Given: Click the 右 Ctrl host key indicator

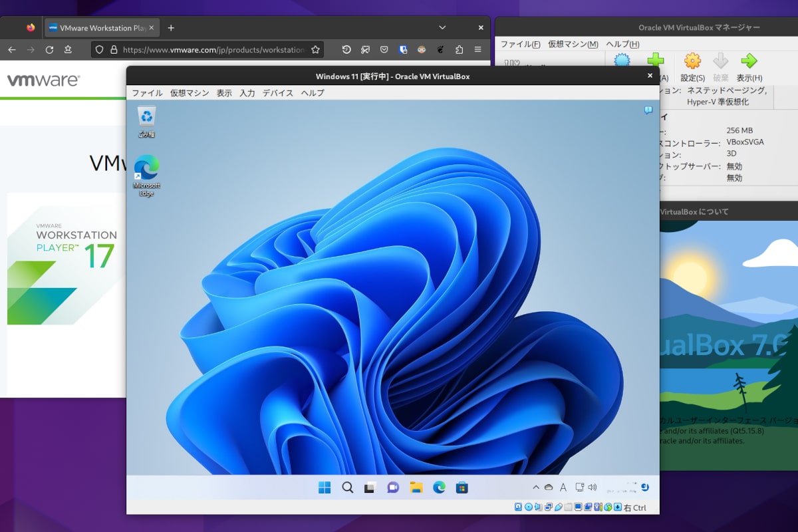Looking at the screenshot, I should click(x=635, y=507).
